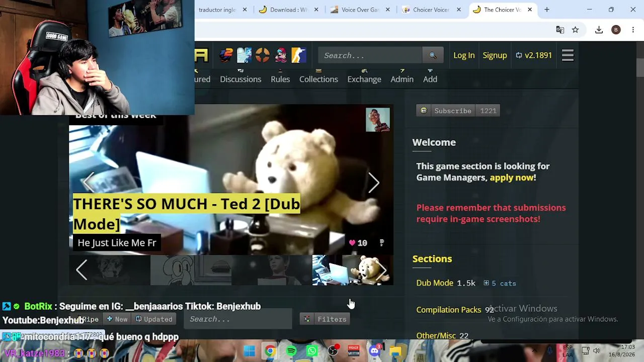
Task: Open Spotify from the taskbar
Action: coord(291,351)
